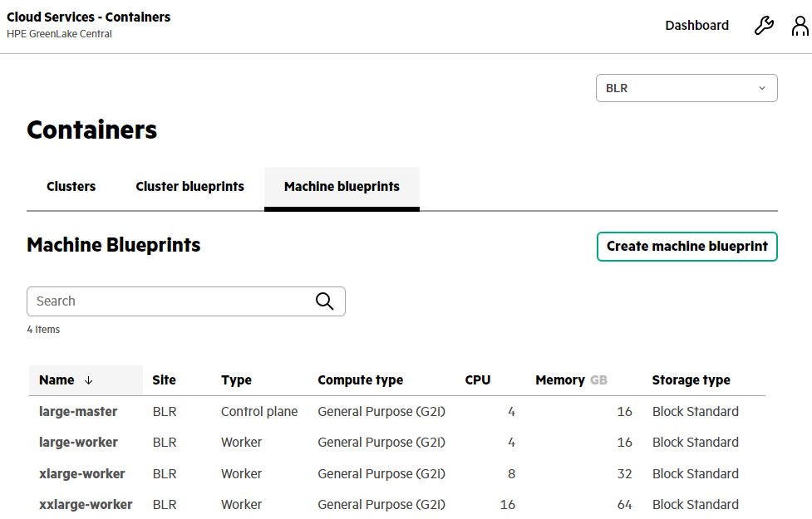Select the Machine blueprints tab
The height and width of the screenshot is (519, 812).
tap(342, 187)
